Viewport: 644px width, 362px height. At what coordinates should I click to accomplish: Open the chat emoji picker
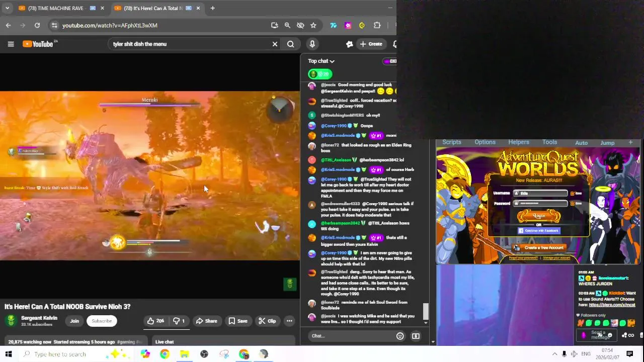400,336
